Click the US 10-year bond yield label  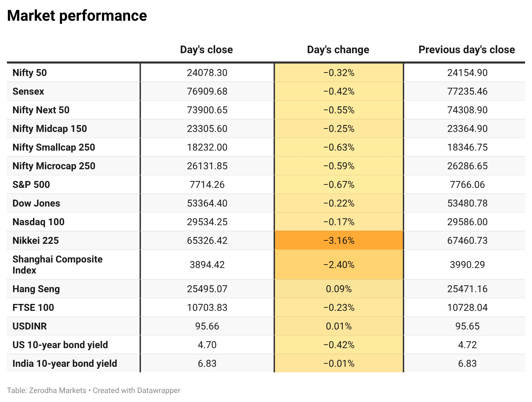coord(60,345)
